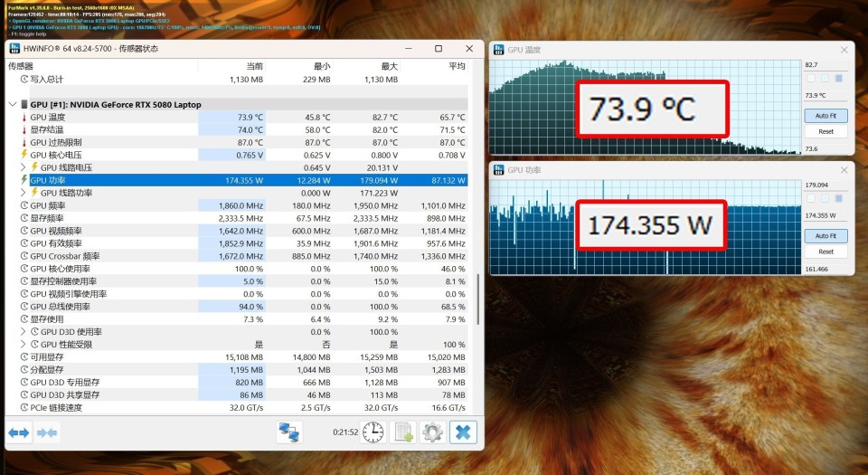Click lightning icon of GPU 功率 row

(24, 180)
